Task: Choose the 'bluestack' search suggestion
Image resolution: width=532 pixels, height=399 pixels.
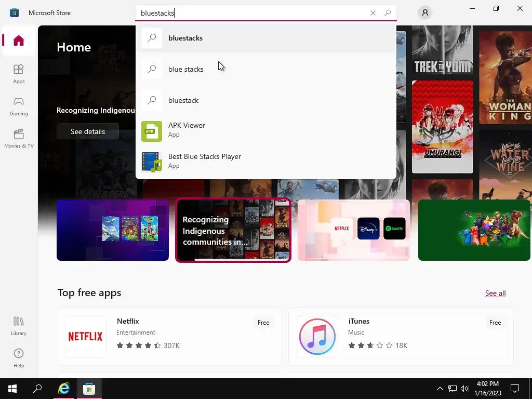Action: coord(265,100)
